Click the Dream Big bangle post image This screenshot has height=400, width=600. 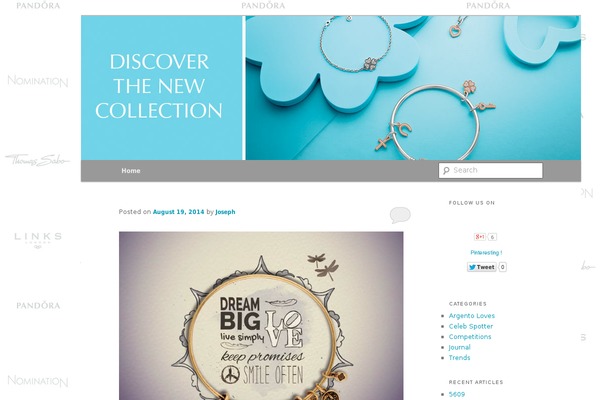[x=261, y=316]
